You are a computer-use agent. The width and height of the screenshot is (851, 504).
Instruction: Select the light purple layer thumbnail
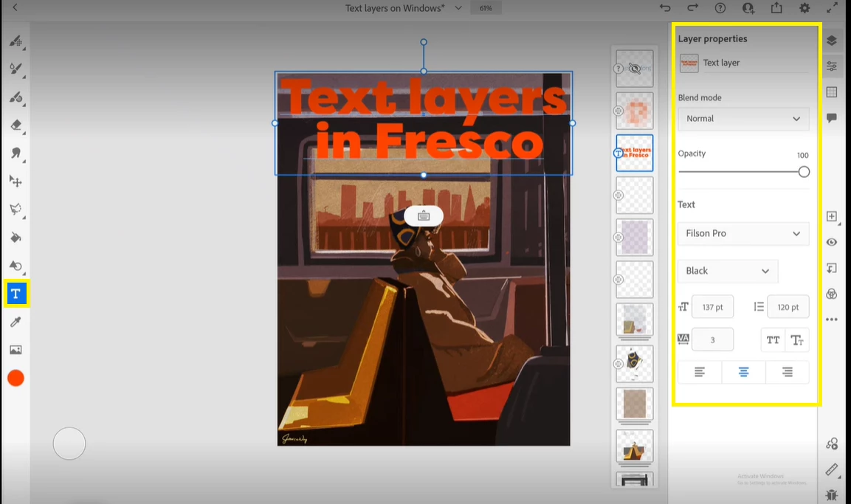[635, 237]
